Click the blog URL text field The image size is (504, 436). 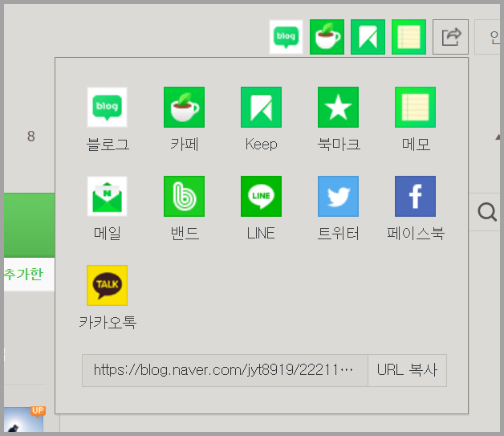[225, 370]
